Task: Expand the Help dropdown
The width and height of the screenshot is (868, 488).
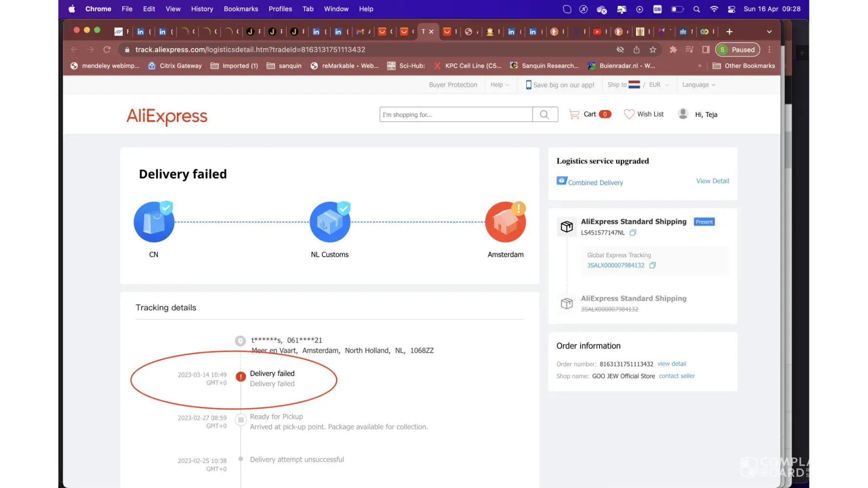Action: point(499,85)
